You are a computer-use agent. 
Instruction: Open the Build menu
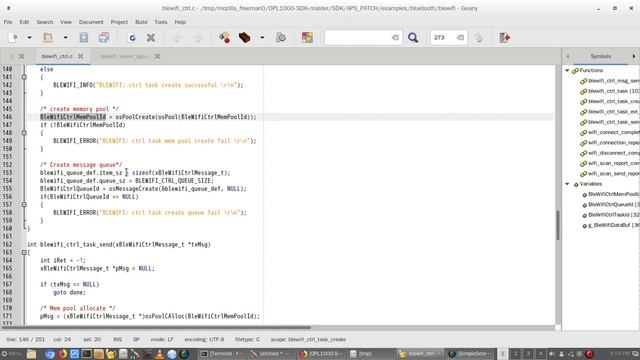pyautogui.click(x=141, y=22)
